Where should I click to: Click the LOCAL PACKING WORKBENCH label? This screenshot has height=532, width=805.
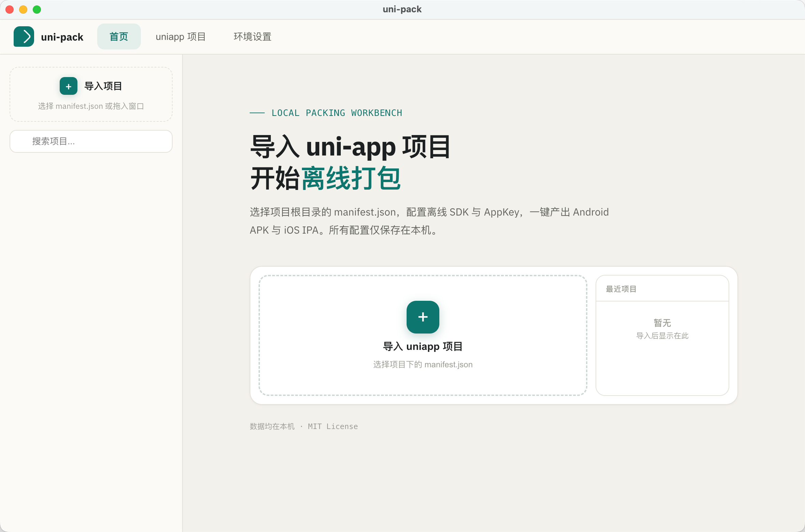337,113
